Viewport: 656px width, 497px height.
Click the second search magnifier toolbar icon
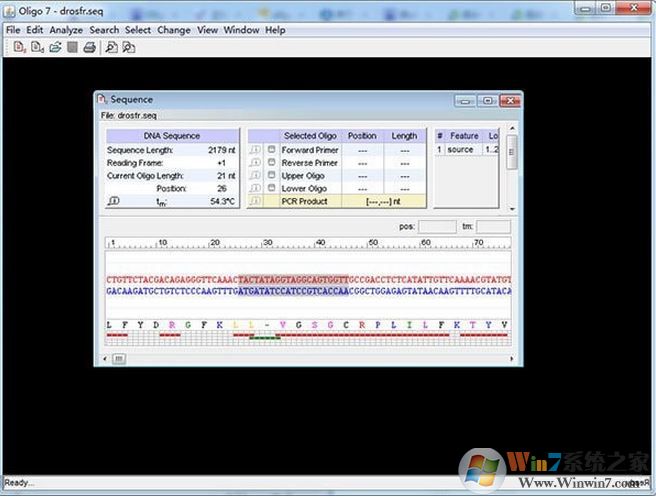click(128, 47)
